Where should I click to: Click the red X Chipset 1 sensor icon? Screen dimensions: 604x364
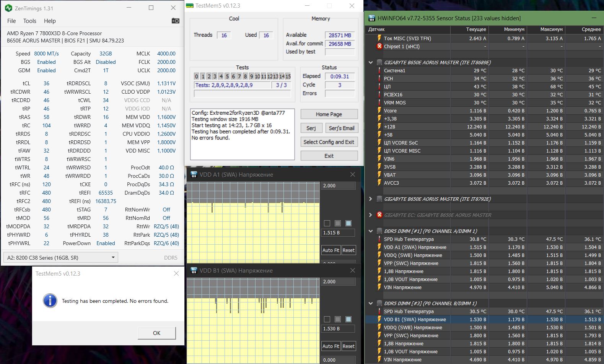pyautogui.click(x=379, y=46)
